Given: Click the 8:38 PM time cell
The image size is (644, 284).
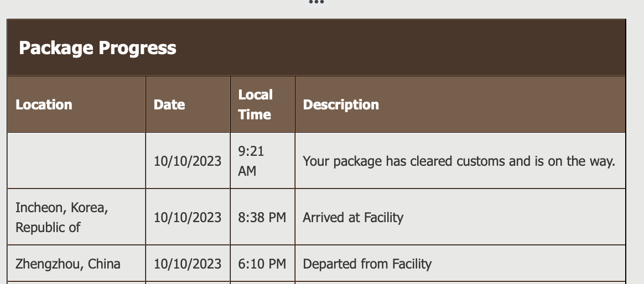Looking at the screenshot, I should (262, 218).
